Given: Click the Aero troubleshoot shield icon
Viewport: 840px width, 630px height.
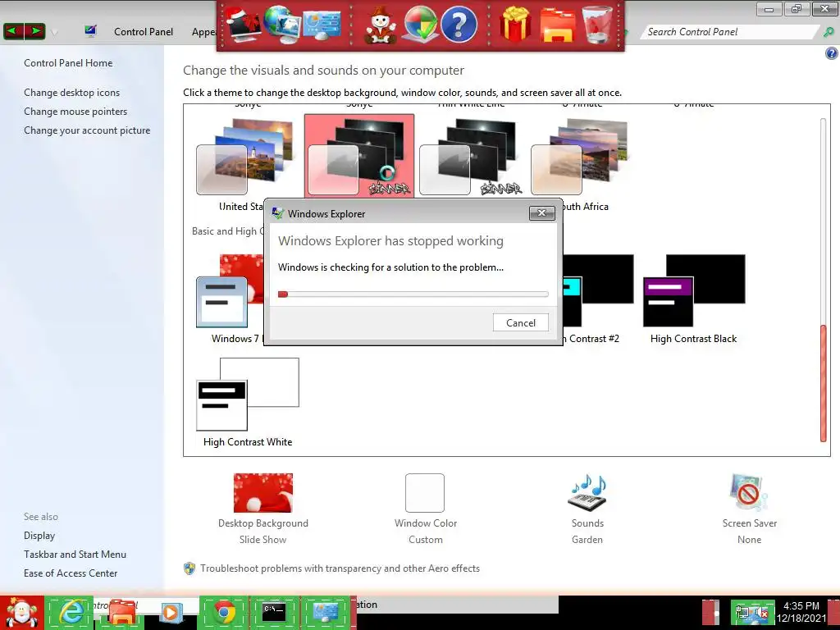Looking at the screenshot, I should pyautogui.click(x=189, y=568).
